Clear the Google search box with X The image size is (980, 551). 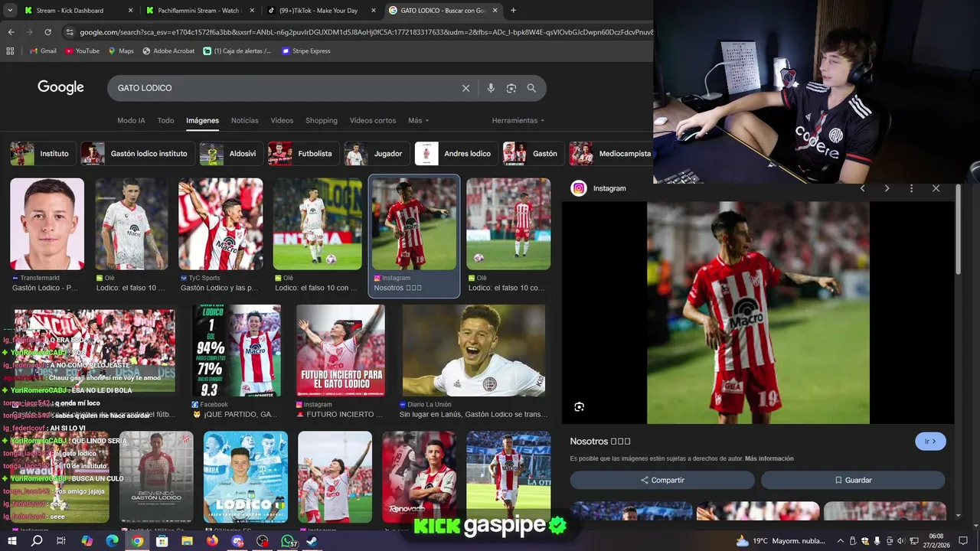click(465, 88)
